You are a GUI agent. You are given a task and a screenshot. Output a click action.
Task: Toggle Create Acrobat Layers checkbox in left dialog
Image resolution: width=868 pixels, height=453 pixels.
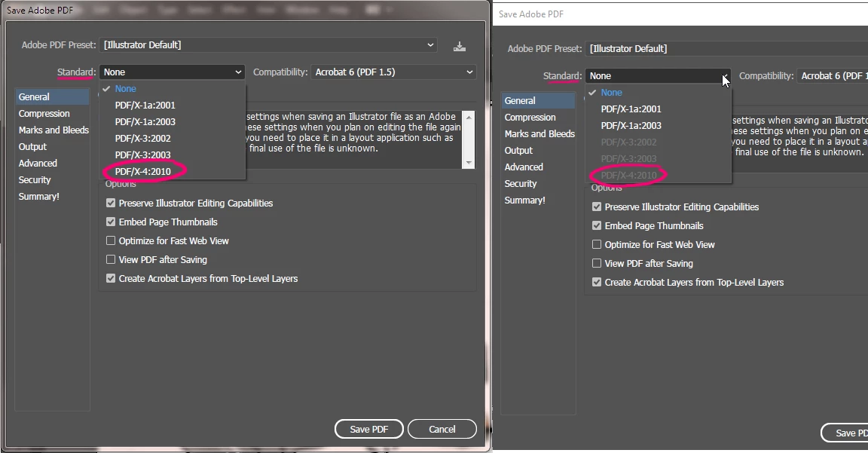click(111, 279)
